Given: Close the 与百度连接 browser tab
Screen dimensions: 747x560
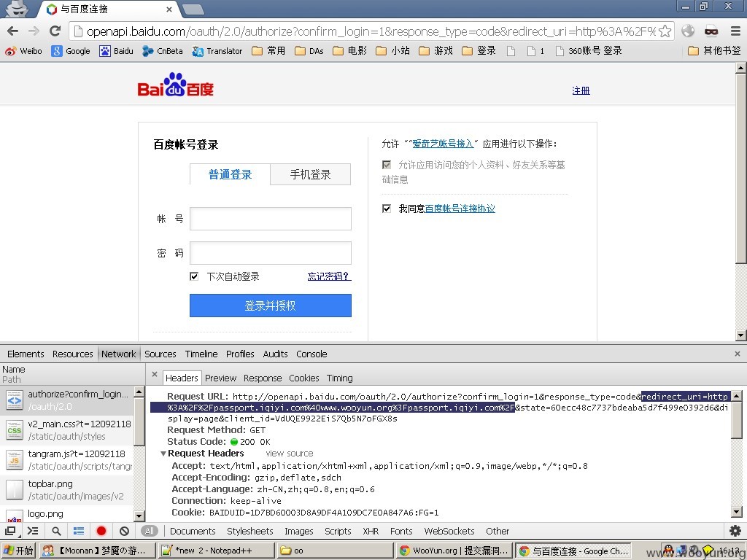Looking at the screenshot, I should coord(169,9).
